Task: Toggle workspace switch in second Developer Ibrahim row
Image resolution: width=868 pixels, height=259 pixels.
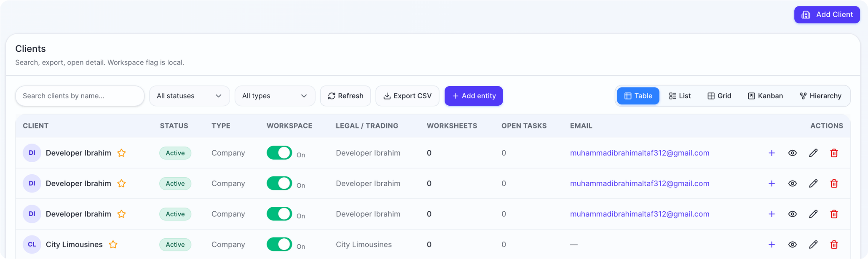Action: [279, 183]
